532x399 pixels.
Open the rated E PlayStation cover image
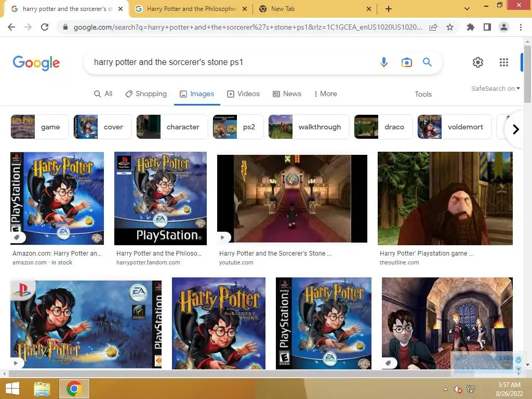[324, 323]
